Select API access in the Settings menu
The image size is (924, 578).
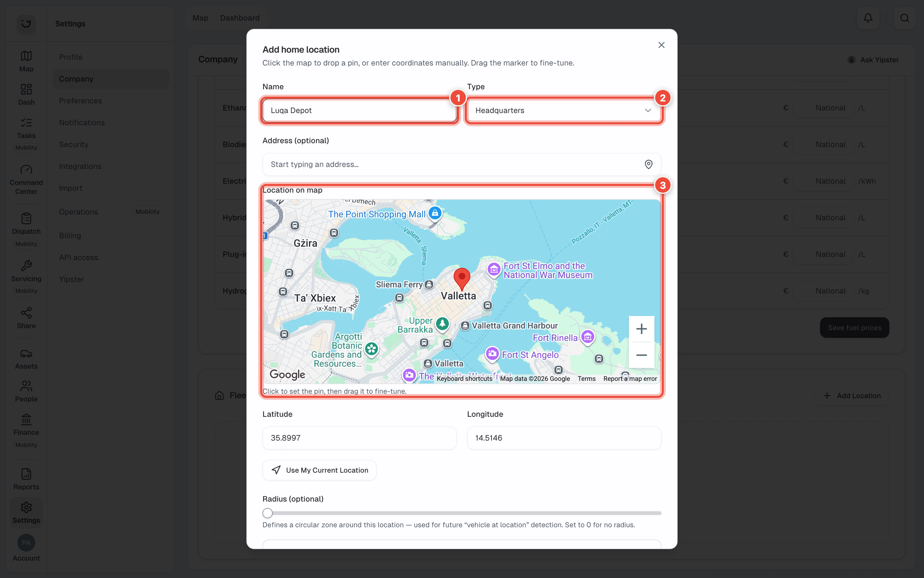coord(111,258)
